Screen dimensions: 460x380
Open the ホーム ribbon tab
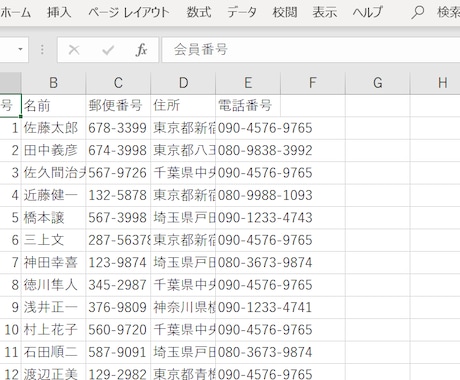tap(15, 13)
